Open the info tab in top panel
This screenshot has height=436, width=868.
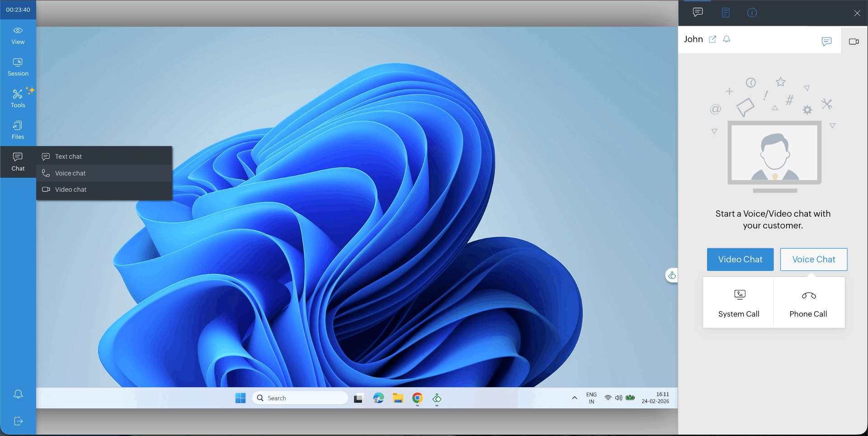[x=752, y=13]
